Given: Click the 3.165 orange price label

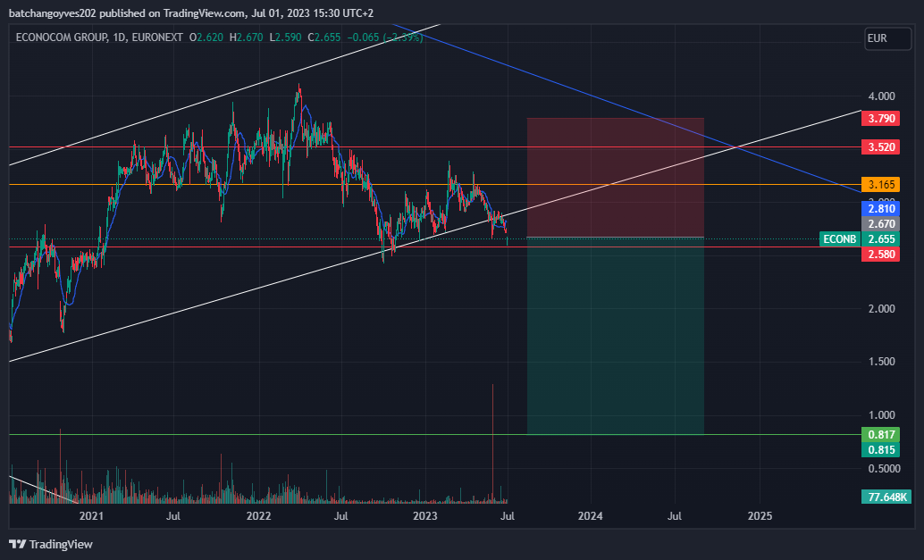Looking at the screenshot, I should (x=880, y=185).
